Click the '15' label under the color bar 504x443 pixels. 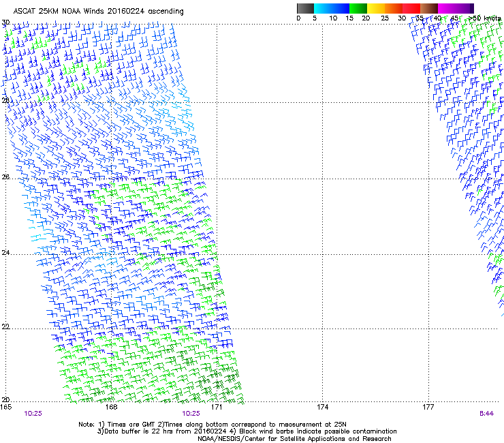click(x=349, y=18)
